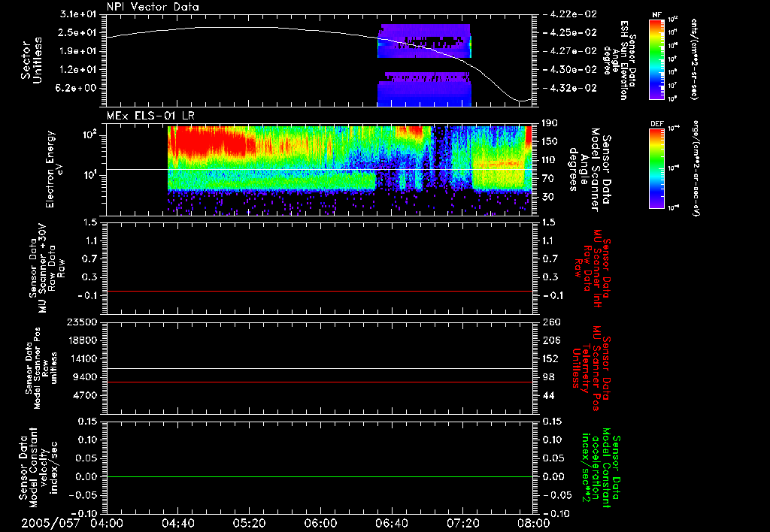The image size is (770, 532).
Task: Click the 'MU Scanner +30V Raw Data' axis title
Action: point(47,268)
